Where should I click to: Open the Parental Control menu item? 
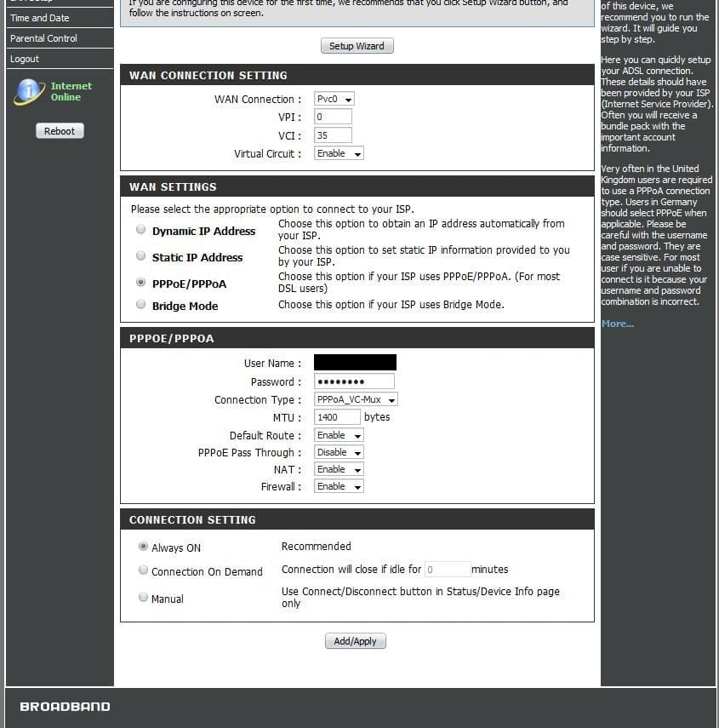point(60,38)
